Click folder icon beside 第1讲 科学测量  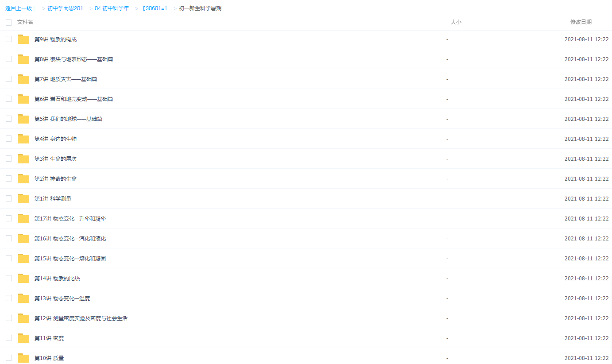click(23, 199)
